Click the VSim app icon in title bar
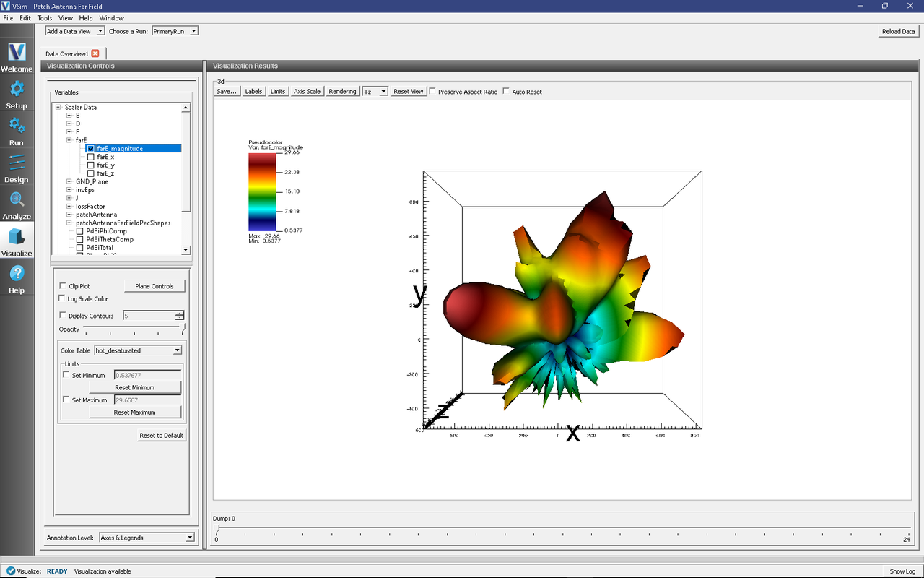 6,6
